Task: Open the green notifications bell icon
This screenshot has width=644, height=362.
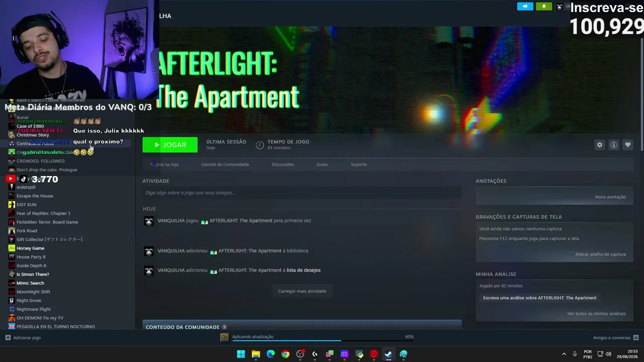Action: pos(543,7)
